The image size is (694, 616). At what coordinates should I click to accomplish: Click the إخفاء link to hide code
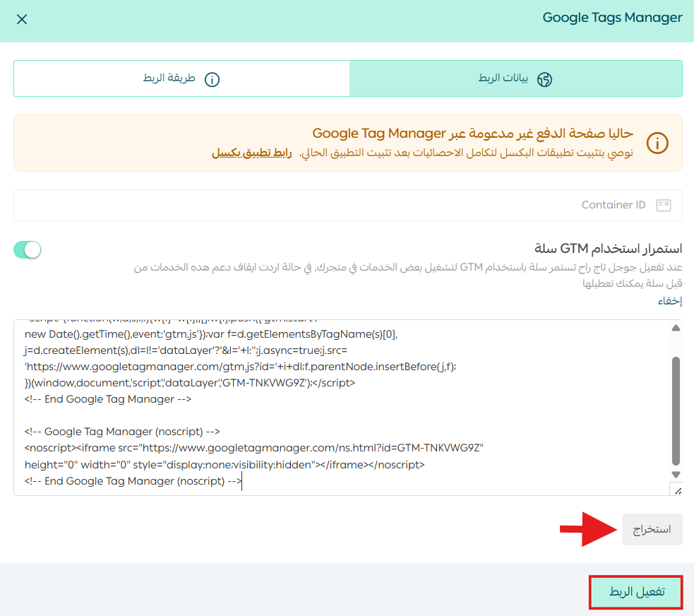click(x=670, y=301)
